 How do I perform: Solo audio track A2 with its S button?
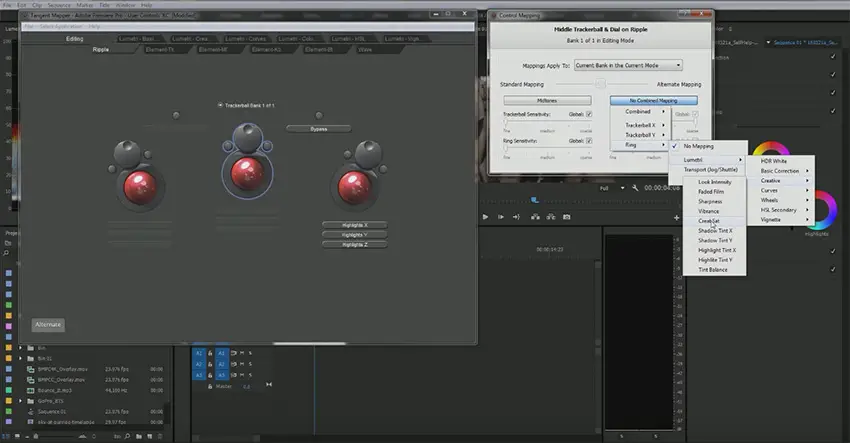(250, 364)
